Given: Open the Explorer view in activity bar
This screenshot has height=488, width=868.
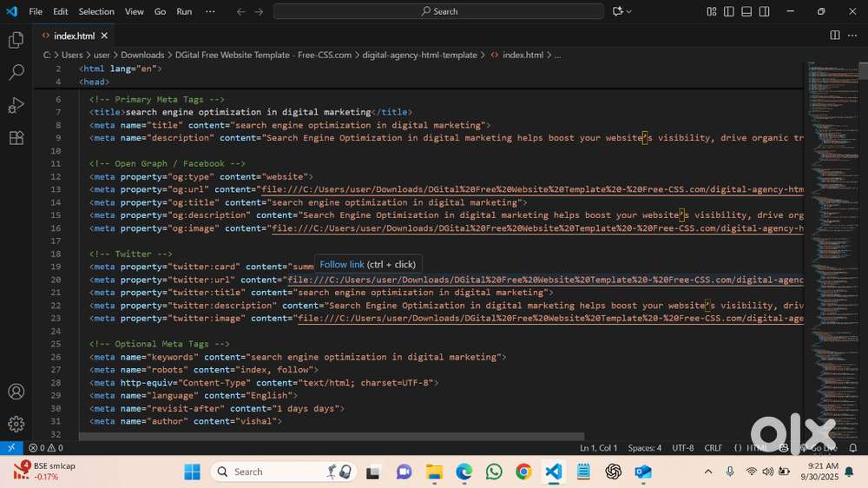Looking at the screenshot, I should [x=16, y=40].
